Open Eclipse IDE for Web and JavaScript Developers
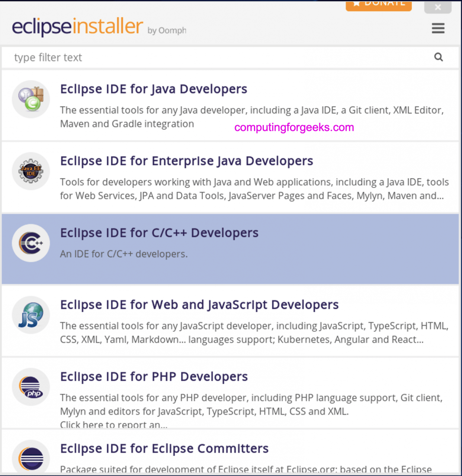462x476 pixels. 199,304
